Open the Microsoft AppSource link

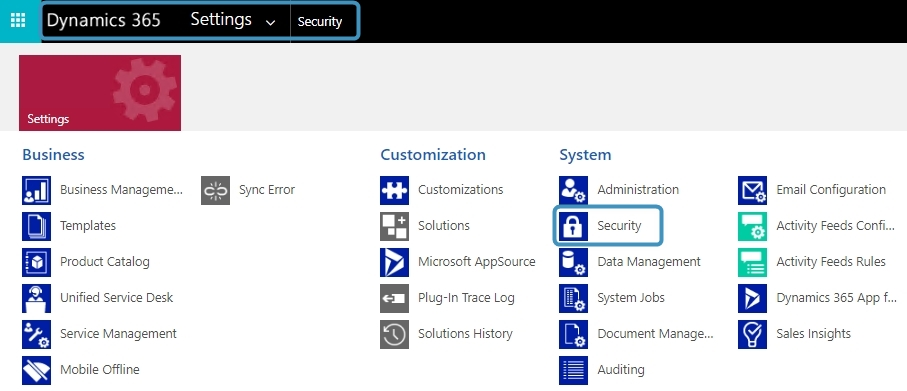pos(477,261)
